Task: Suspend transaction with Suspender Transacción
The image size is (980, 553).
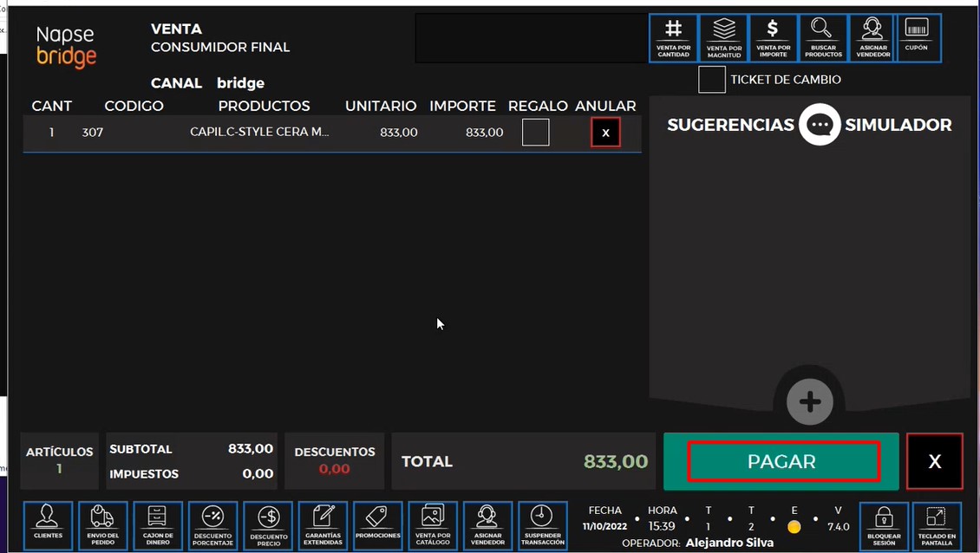Action: click(x=543, y=526)
